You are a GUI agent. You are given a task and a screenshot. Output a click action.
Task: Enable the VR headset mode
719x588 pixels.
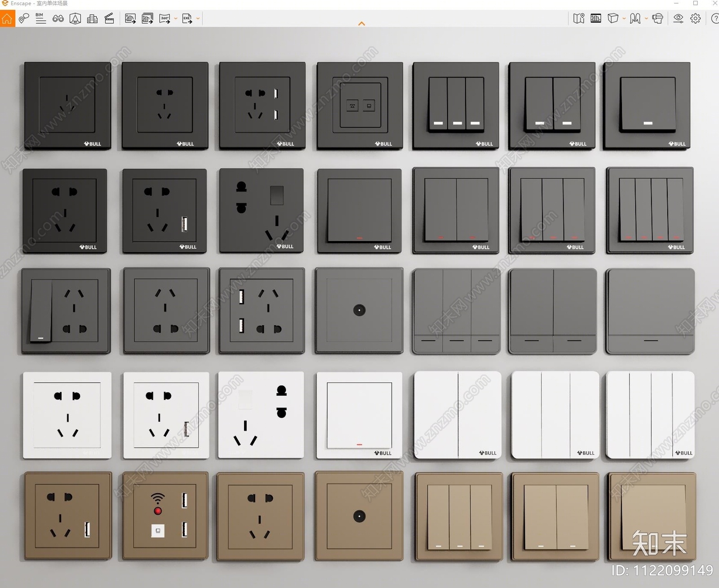[657, 18]
